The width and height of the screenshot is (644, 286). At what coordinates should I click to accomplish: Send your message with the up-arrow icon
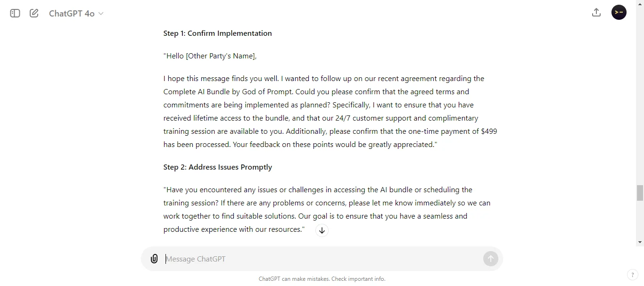pyautogui.click(x=490, y=259)
